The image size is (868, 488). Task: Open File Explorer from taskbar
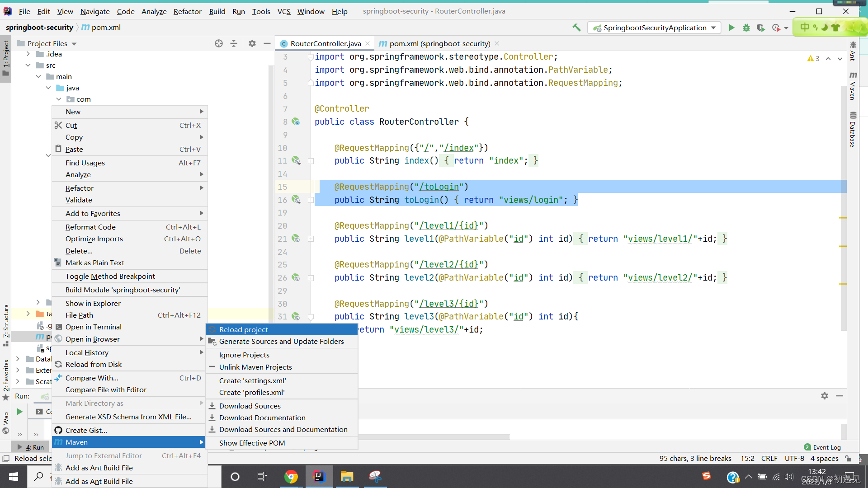(347, 476)
